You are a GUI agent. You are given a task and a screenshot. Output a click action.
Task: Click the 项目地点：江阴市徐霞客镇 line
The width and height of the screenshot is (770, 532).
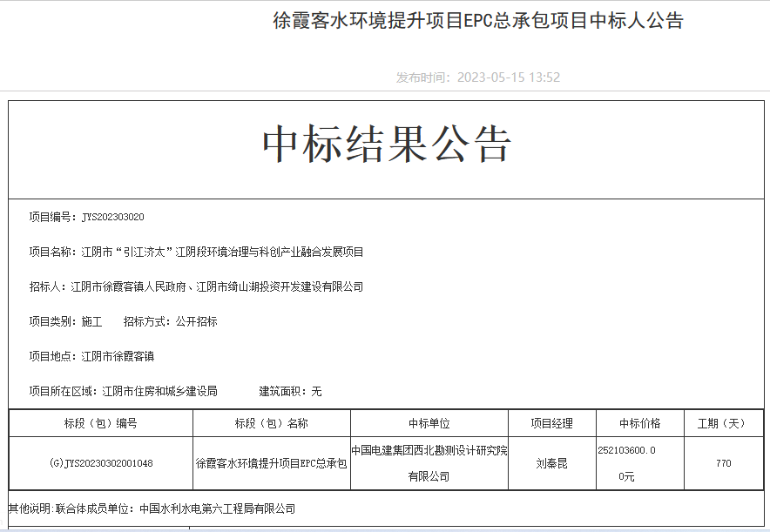[91, 356]
